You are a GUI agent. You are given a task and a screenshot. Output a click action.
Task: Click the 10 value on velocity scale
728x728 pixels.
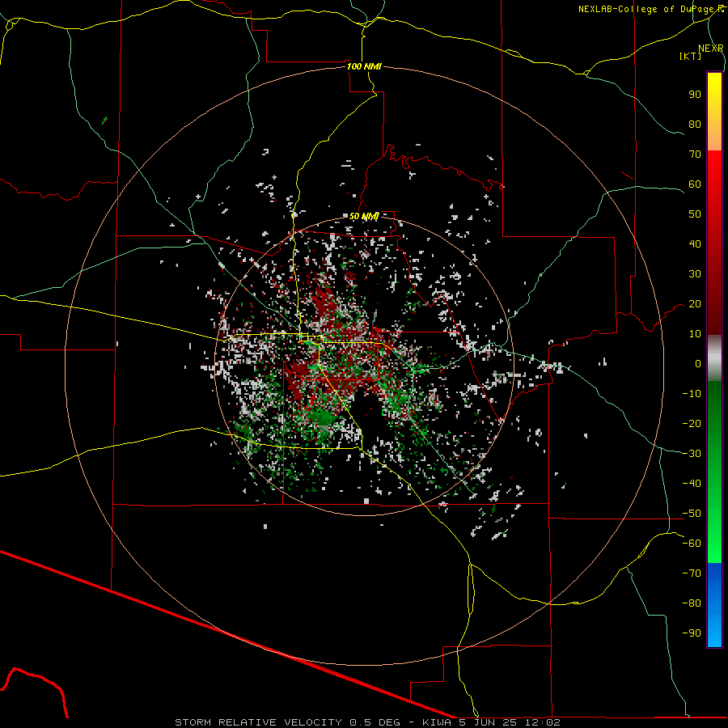[x=695, y=334]
